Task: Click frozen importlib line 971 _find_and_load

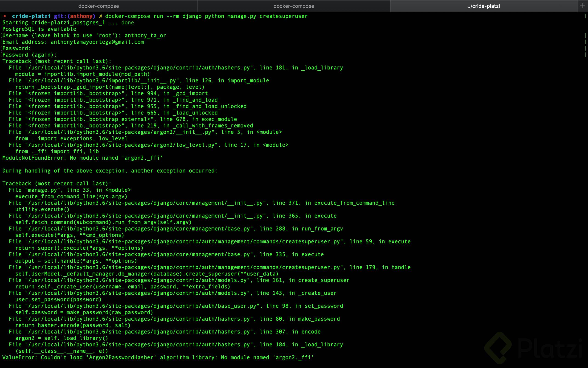Action: pos(113,100)
